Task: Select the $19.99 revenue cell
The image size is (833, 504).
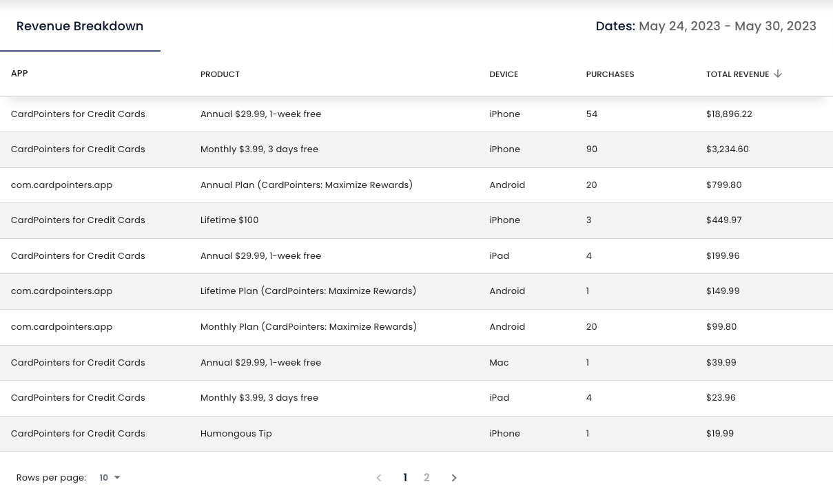Action: [x=720, y=434]
